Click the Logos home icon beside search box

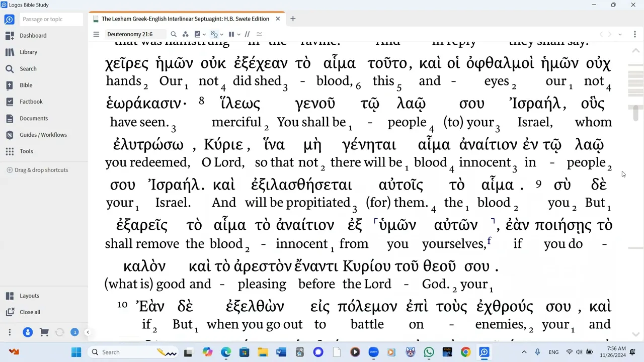click(9, 19)
